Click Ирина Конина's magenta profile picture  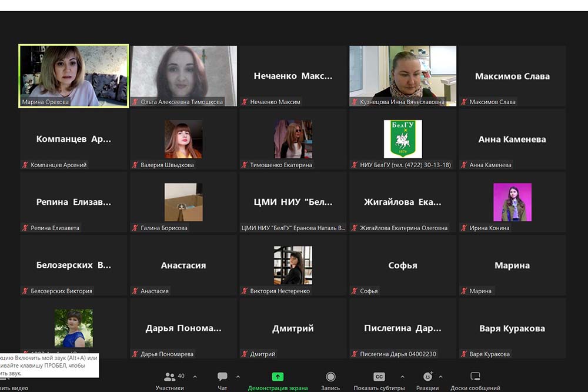pyautogui.click(x=512, y=202)
